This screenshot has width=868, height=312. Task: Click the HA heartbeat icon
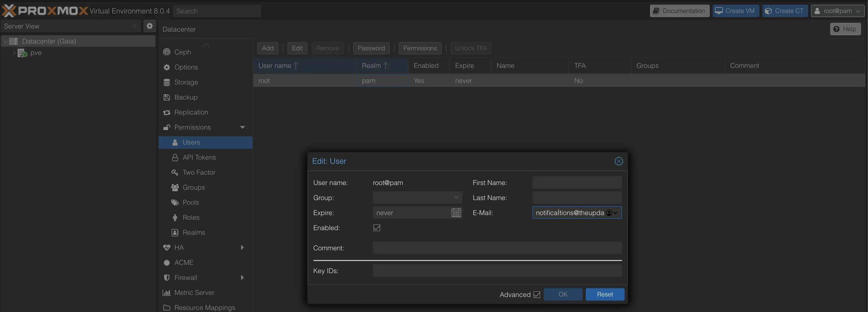pyautogui.click(x=167, y=247)
